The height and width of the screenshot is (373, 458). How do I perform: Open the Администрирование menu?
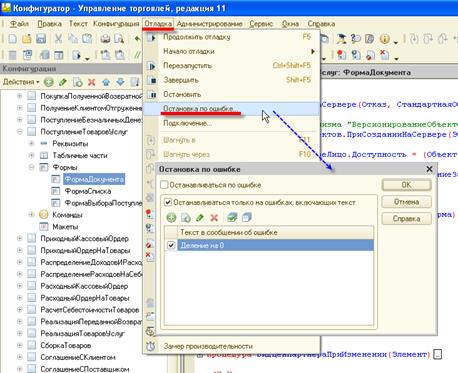209,24
